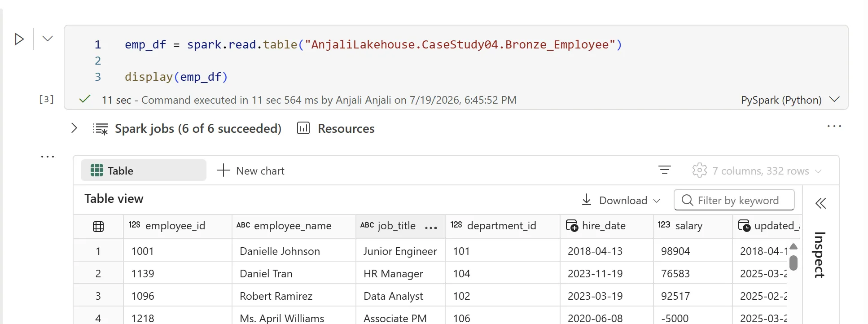Image resolution: width=868 pixels, height=324 pixels.
Task: Expand the Spark jobs details arrow
Action: pyautogui.click(x=74, y=128)
